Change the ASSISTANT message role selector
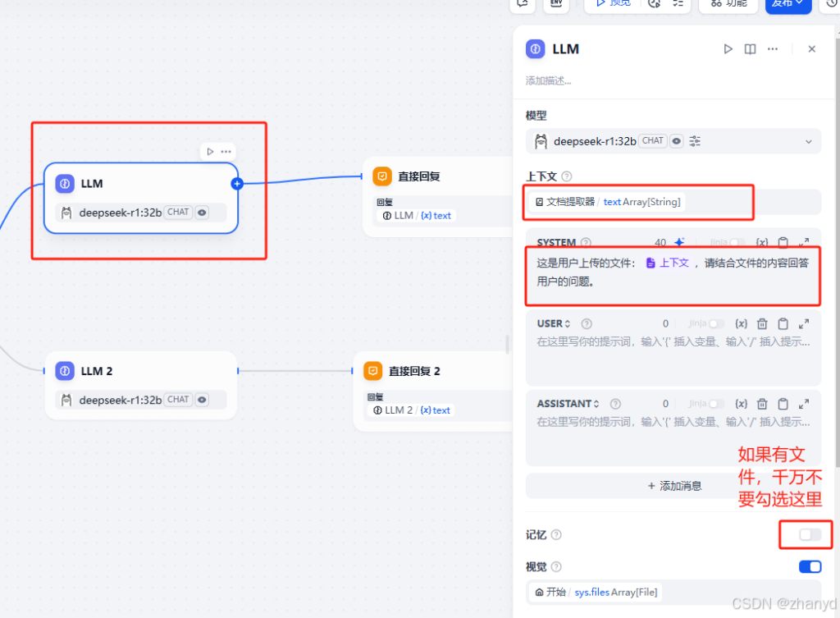Image resolution: width=840 pixels, height=618 pixels. tap(568, 404)
